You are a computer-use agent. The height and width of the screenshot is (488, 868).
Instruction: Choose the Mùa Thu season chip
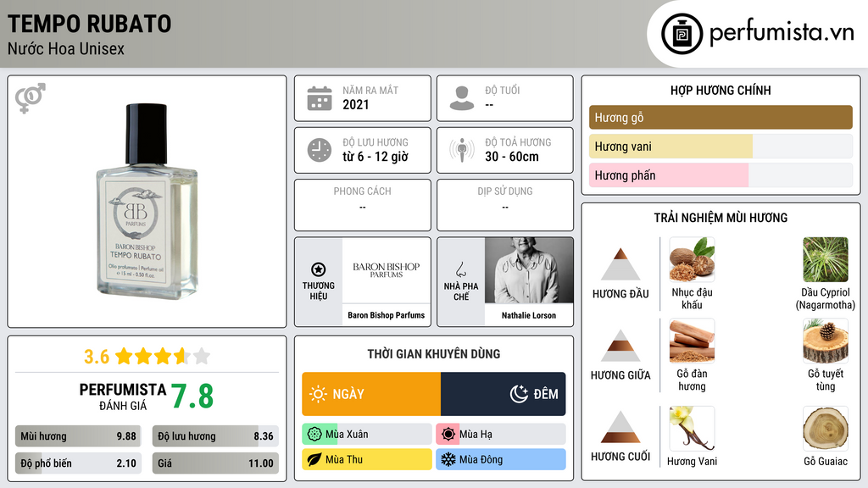pyautogui.click(x=367, y=459)
